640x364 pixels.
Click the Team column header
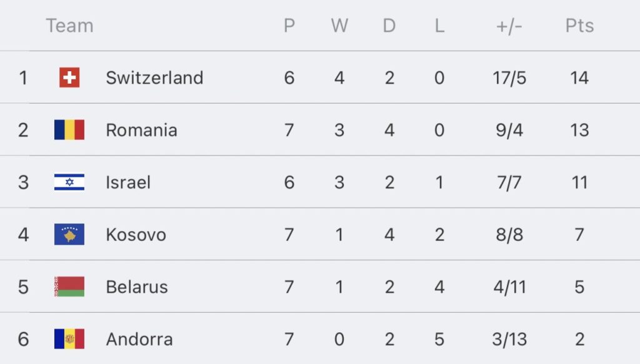point(70,26)
